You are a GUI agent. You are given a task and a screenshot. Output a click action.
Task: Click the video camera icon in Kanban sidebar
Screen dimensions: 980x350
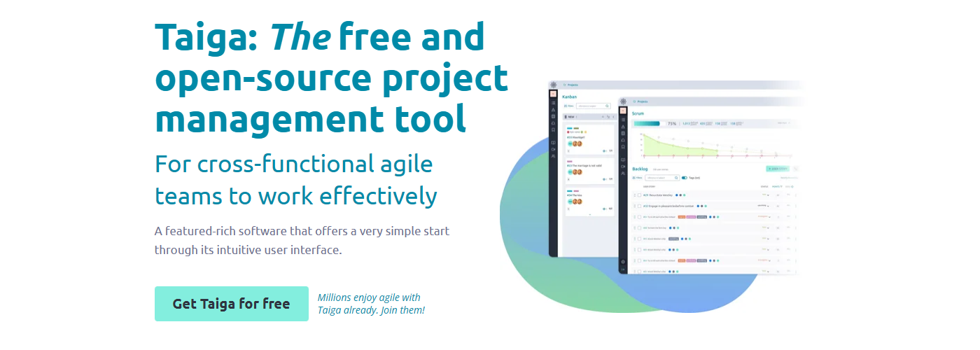553,149
